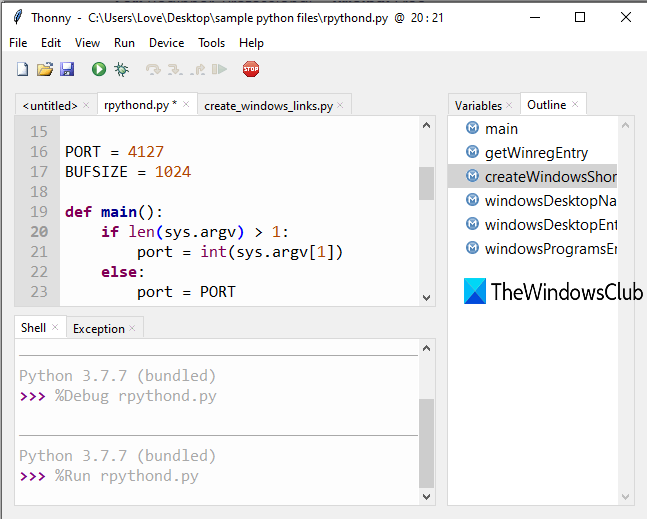Click the Step over debug icon
Viewport: 647px width, 520px height.
click(x=153, y=69)
